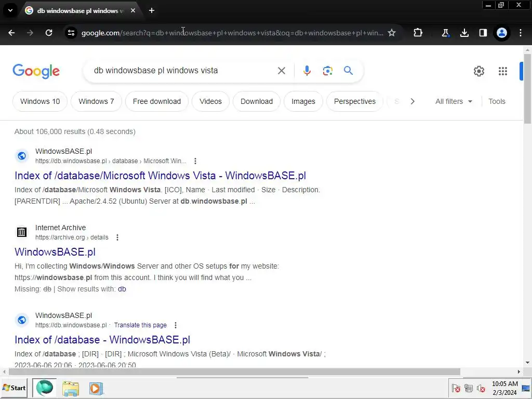Open the Windows Start button
This screenshot has width=532, height=399.
click(14, 388)
